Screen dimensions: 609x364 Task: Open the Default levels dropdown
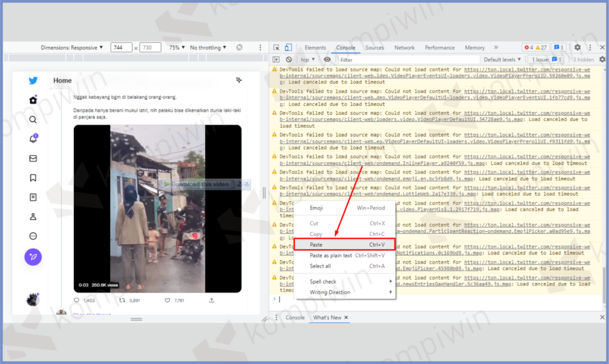pyautogui.click(x=503, y=60)
